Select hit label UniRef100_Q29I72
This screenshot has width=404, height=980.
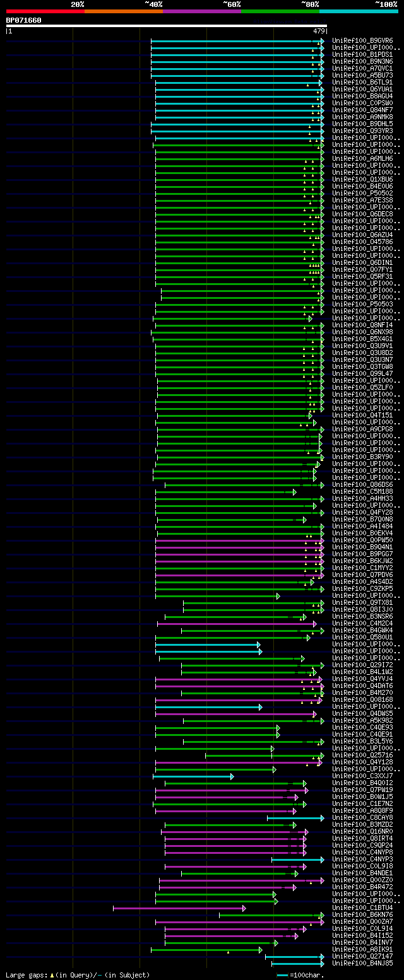click(x=362, y=665)
